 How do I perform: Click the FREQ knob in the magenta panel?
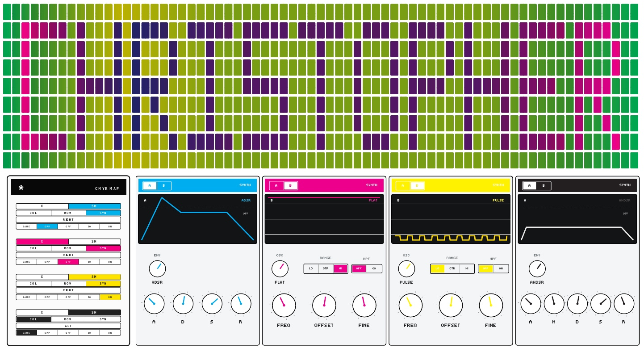pyautogui.click(x=284, y=306)
